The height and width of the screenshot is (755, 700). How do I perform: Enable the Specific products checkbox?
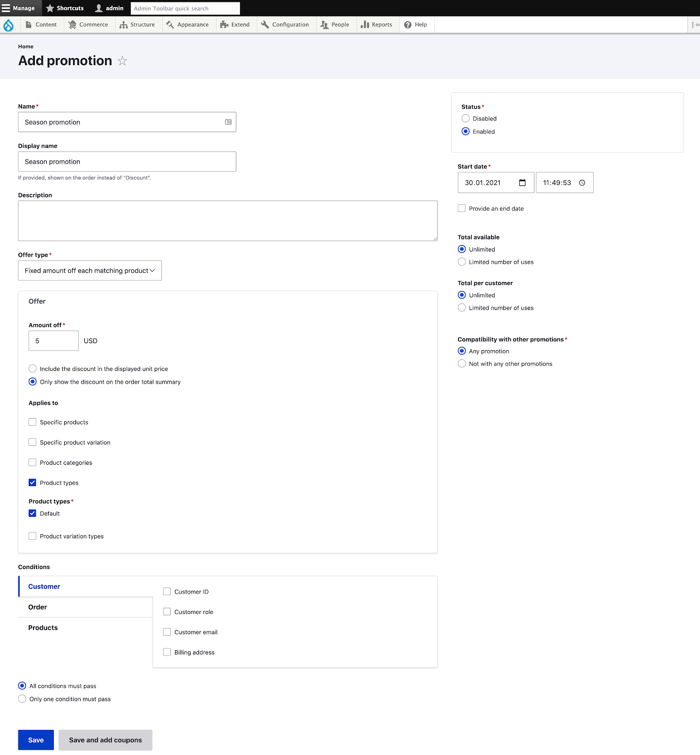(33, 422)
